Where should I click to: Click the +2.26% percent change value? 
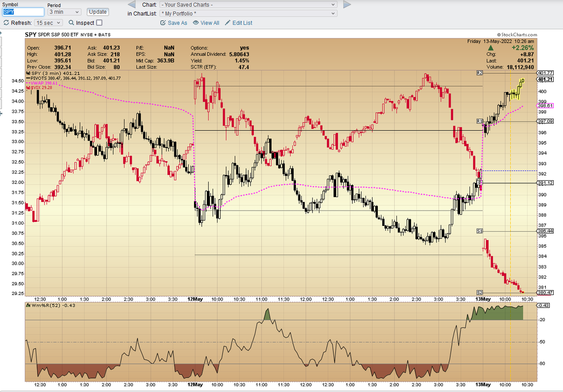coord(522,48)
